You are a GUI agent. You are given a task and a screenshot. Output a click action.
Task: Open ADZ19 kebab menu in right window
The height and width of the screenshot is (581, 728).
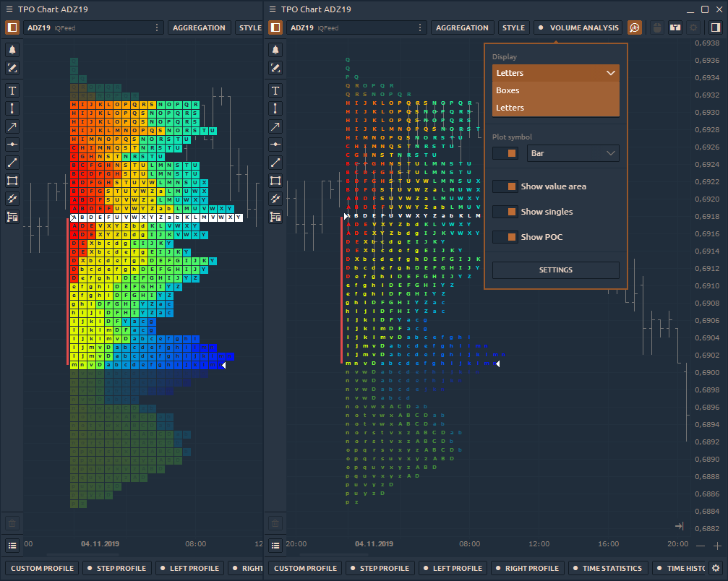click(420, 28)
